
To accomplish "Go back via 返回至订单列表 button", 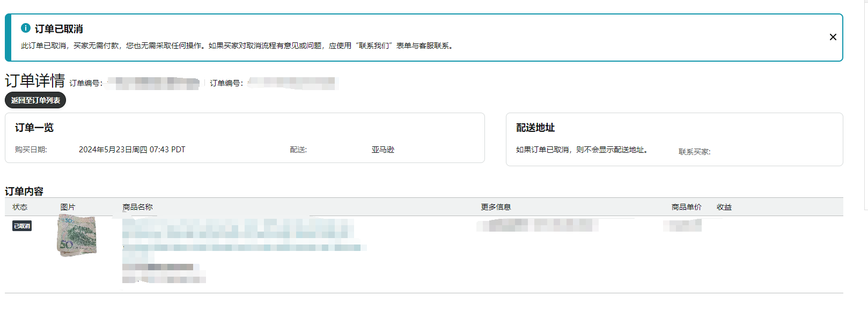I will coord(35,100).
